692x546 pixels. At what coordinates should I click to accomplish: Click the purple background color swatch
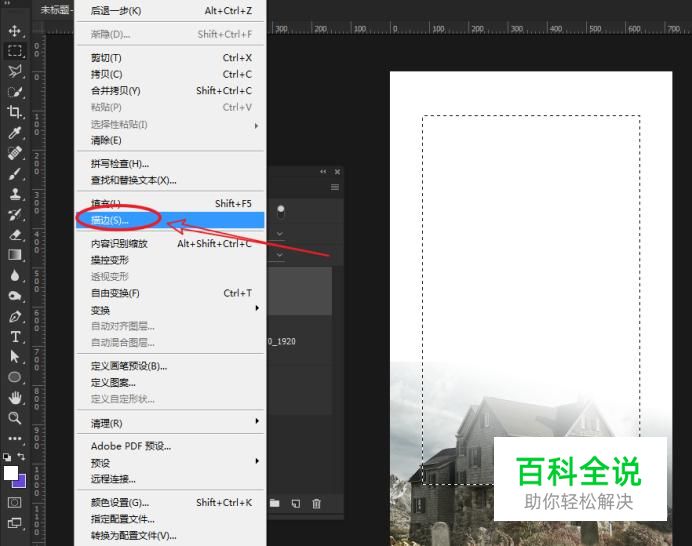click(x=21, y=483)
